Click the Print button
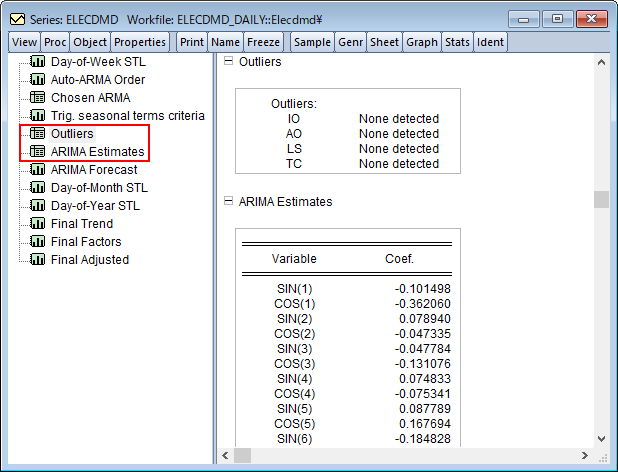 (192, 42)
